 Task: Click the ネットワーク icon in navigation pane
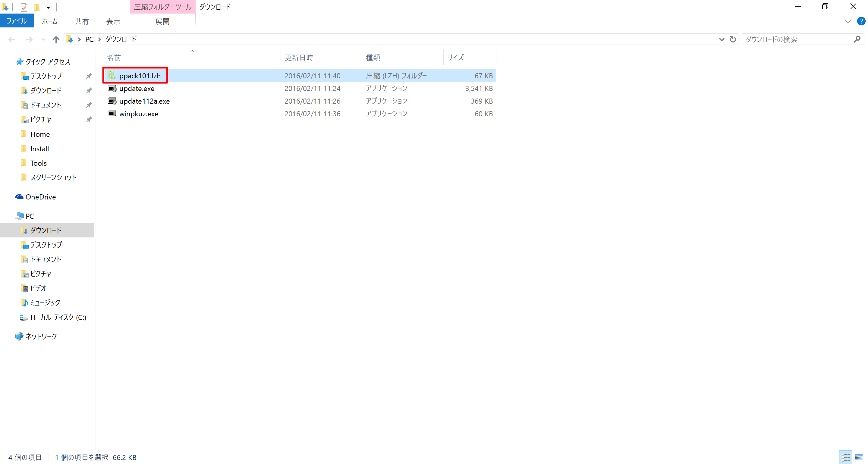(19, 336)
